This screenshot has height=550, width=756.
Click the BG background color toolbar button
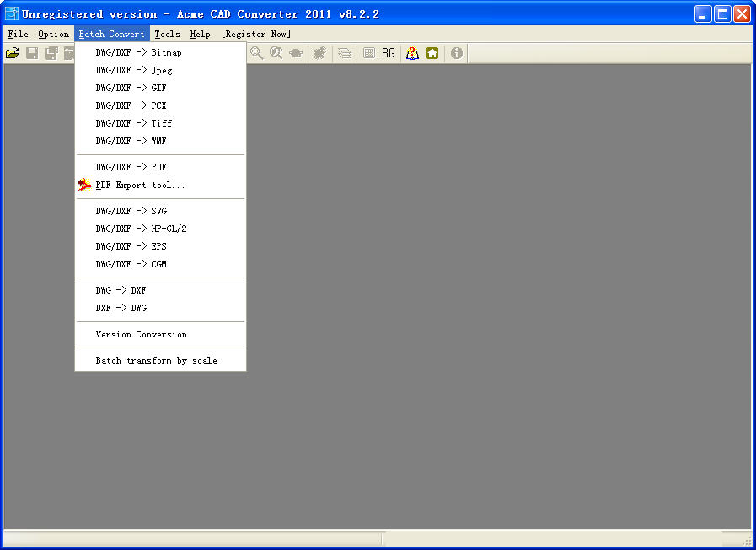[x=388, y=53]
